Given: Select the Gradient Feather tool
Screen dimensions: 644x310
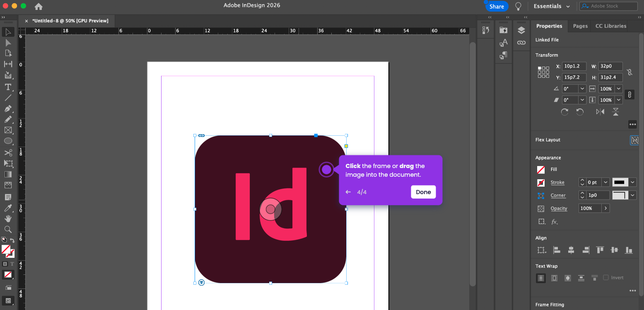Looking at the screenshot, I should click(8, 185).
